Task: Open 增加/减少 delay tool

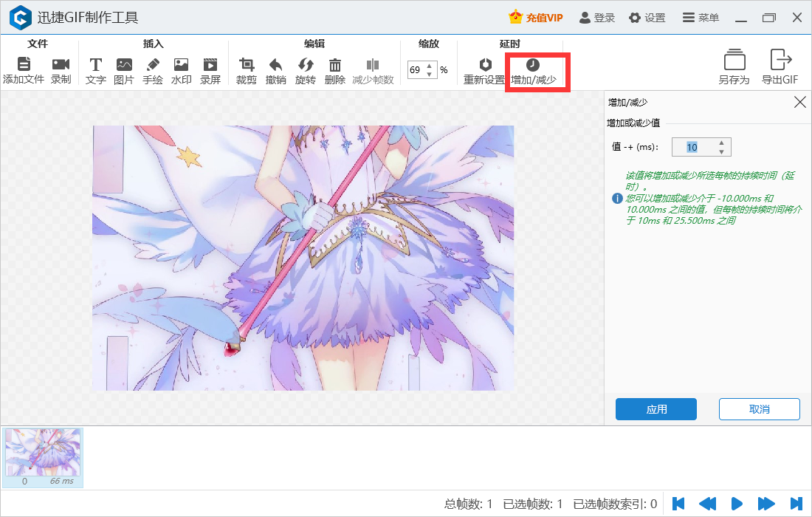Action: [534, 70]
